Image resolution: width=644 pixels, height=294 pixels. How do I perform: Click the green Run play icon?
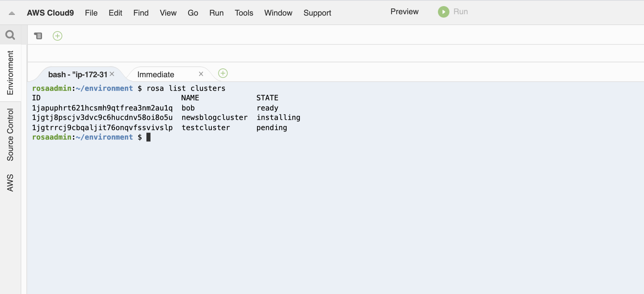443,12
